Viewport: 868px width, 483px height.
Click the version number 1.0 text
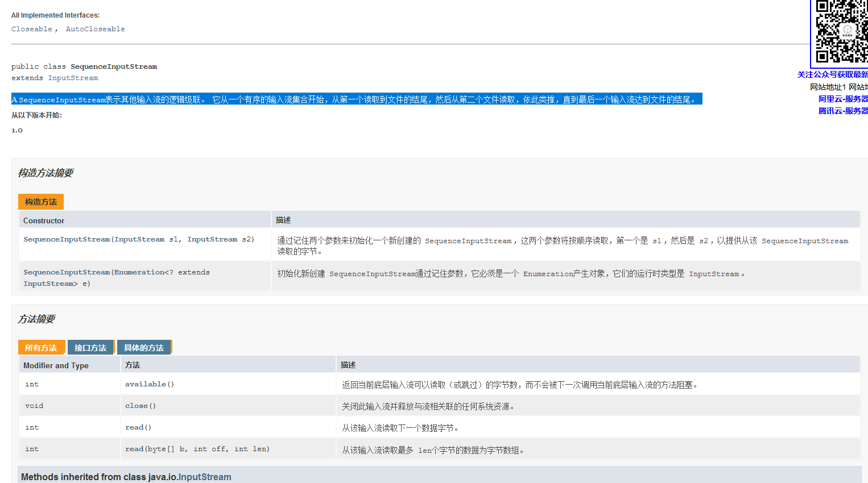(x=17, y=130)
